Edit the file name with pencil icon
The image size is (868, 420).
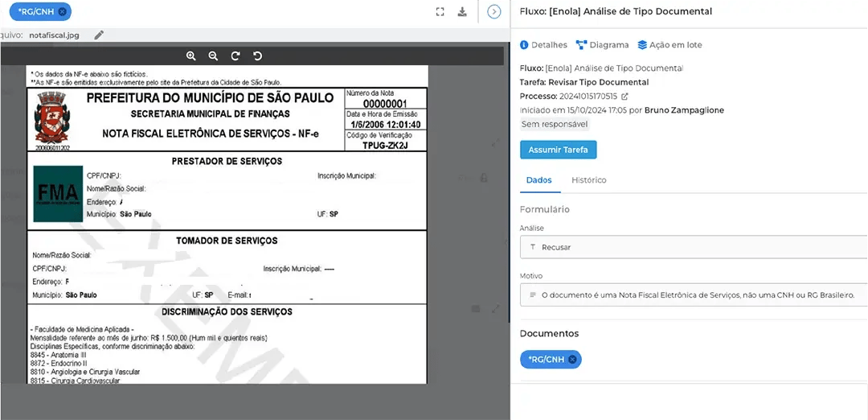(x=99, y=35)
